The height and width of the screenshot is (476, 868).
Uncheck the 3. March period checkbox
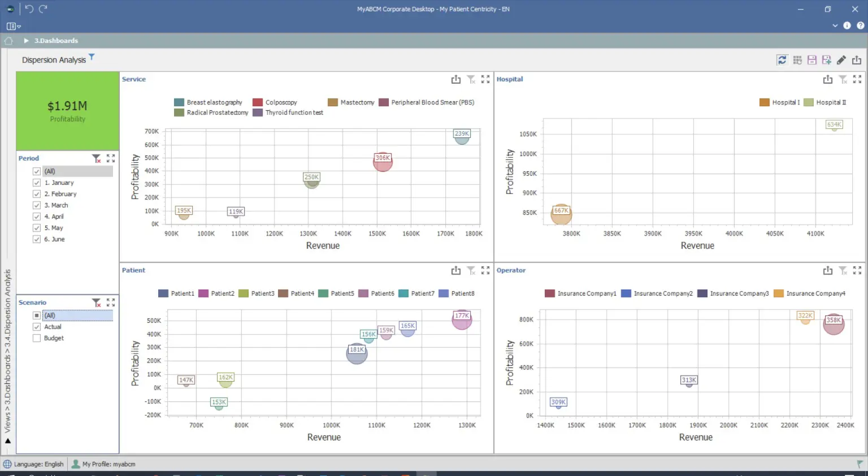point(37,205)
